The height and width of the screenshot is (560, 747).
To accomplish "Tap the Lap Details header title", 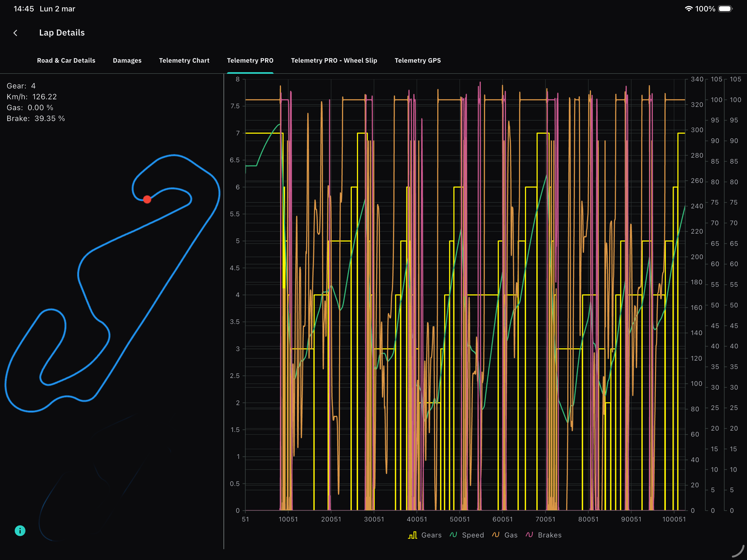I will pos(62,33).
